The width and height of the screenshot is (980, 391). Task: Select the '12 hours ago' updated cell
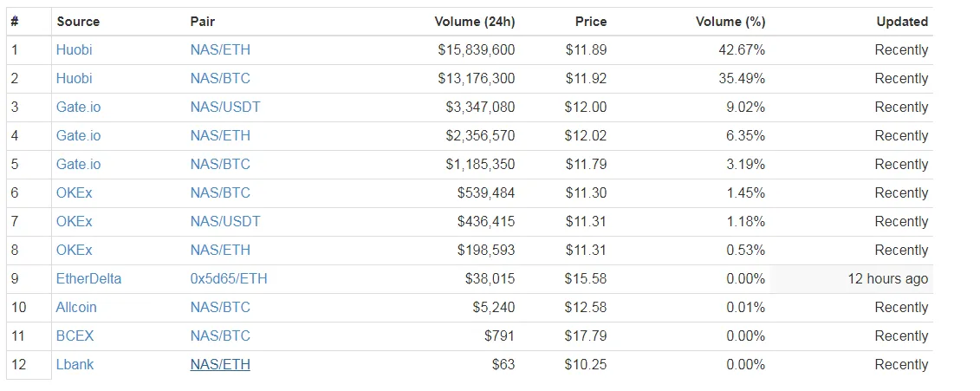(x=851, y=279)
